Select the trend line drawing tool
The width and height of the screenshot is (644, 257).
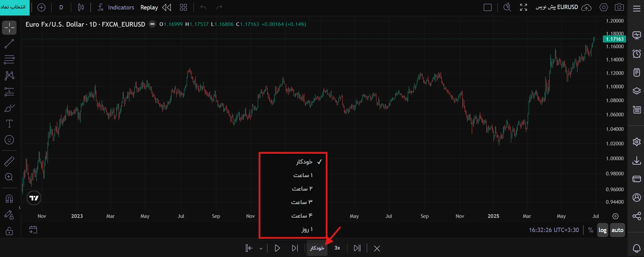(x=9, y=44)
